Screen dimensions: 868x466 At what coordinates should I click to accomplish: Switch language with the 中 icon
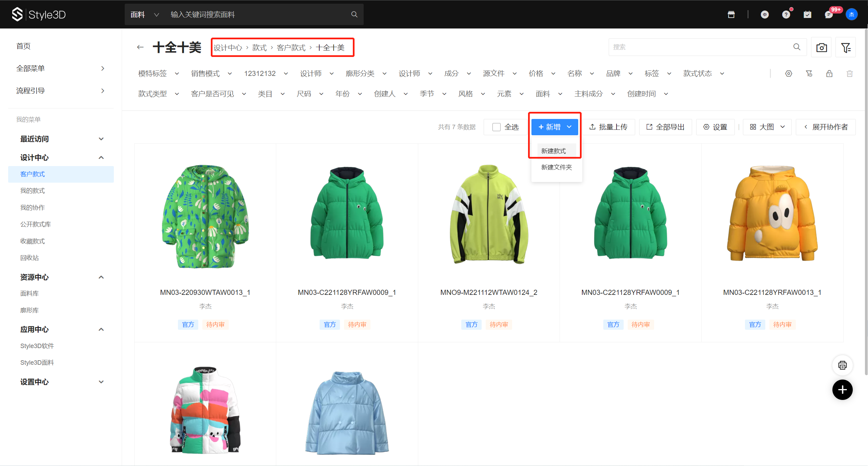pyautogui.click(x=765, y=15)
